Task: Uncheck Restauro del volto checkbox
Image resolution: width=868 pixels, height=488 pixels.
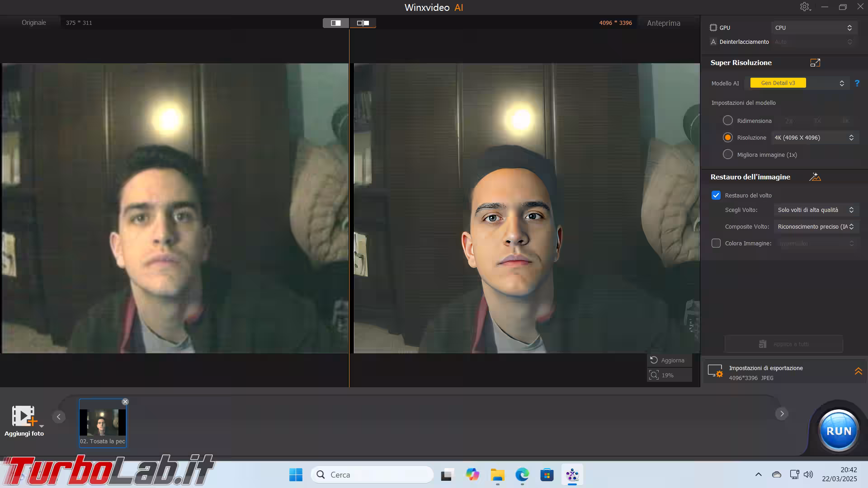Action: click(716, 195)
